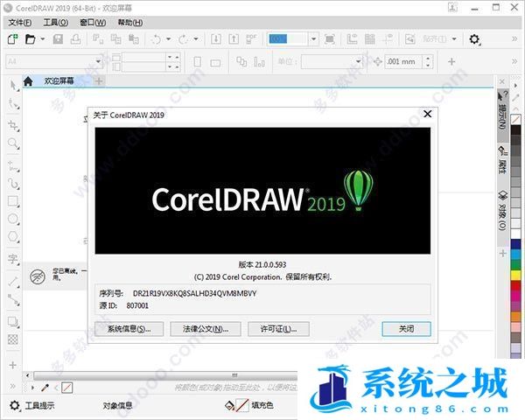
Task: Select the Zoom magnifier tool
Action: pyautogui.click(x=13, y=143)
